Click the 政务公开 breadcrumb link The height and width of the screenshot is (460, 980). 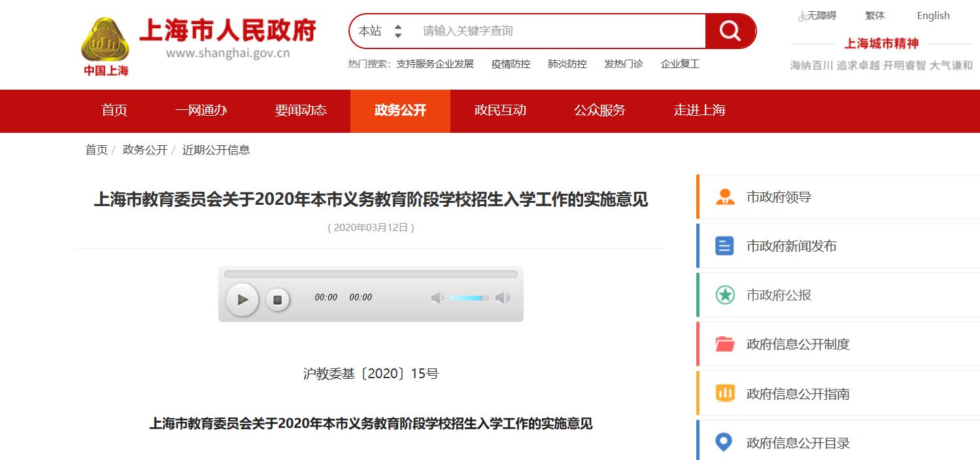point(144,150)
